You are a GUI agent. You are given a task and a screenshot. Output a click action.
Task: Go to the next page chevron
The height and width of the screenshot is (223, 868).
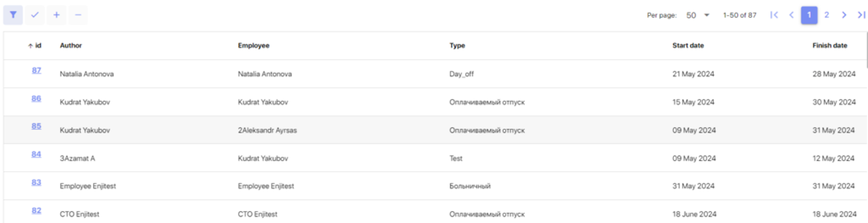click(844, 15)
